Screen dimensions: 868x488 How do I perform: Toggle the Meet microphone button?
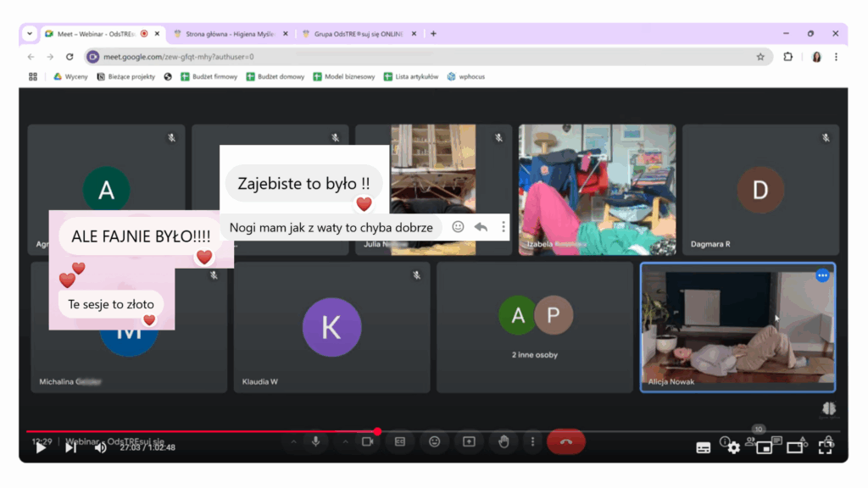tap(316, 441)
